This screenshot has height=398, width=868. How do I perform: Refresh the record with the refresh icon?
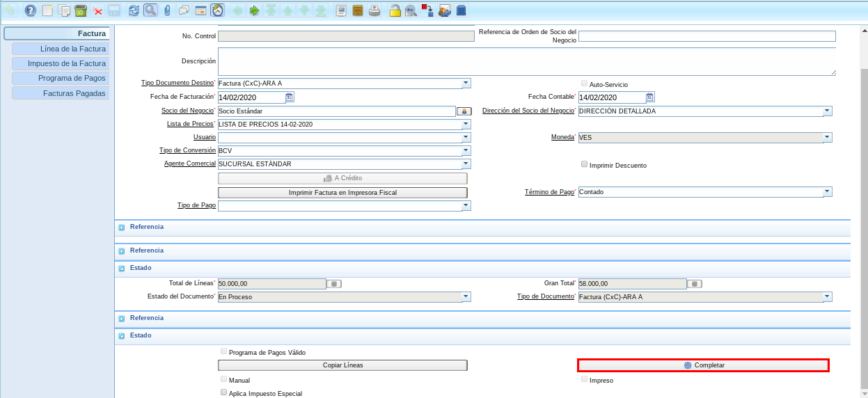coord(134,10)
